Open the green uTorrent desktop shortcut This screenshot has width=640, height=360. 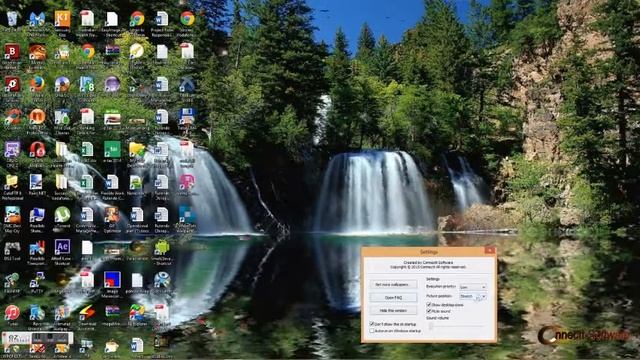pos(62,214)
